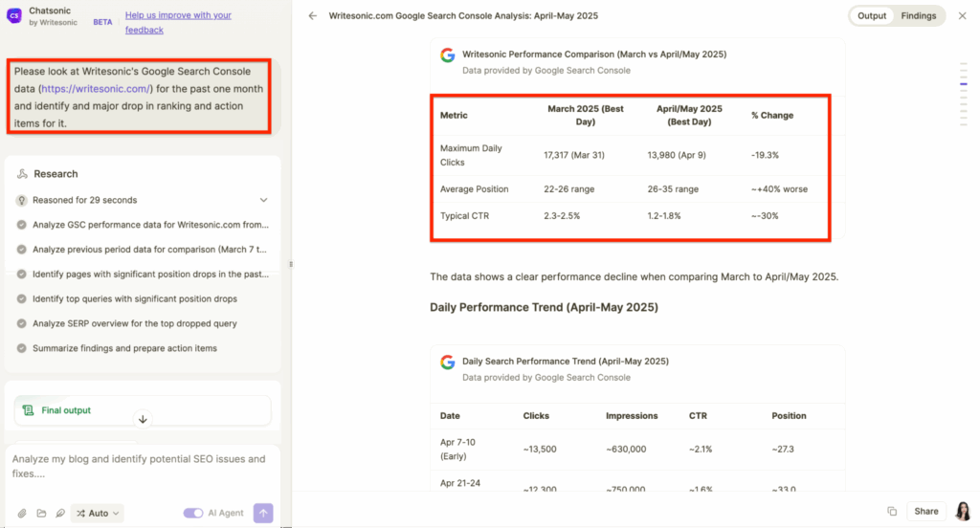Select the Identify pages with position drops step
The height and width of the screenshot is (528, 980).
click(150, 274)
